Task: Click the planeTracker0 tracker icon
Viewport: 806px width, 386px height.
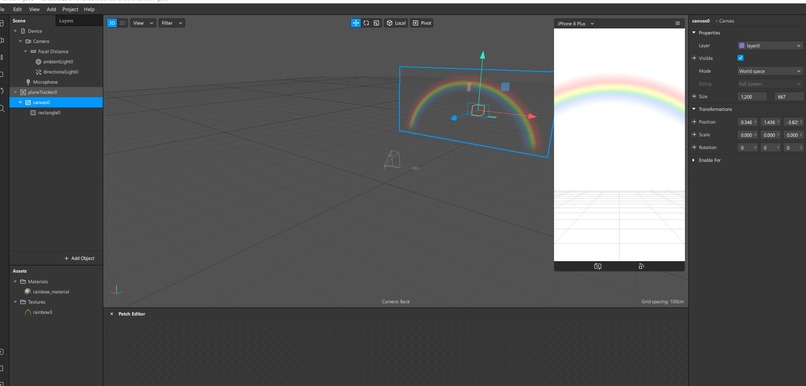Action: click(23, 93)
